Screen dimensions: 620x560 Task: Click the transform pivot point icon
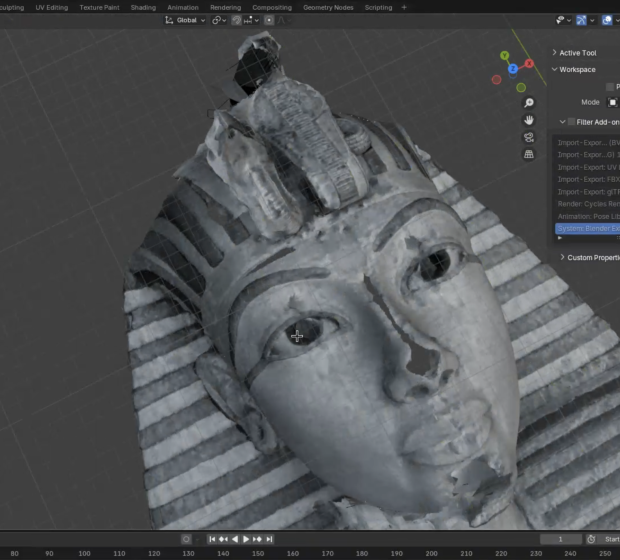[x=216, y=20]
